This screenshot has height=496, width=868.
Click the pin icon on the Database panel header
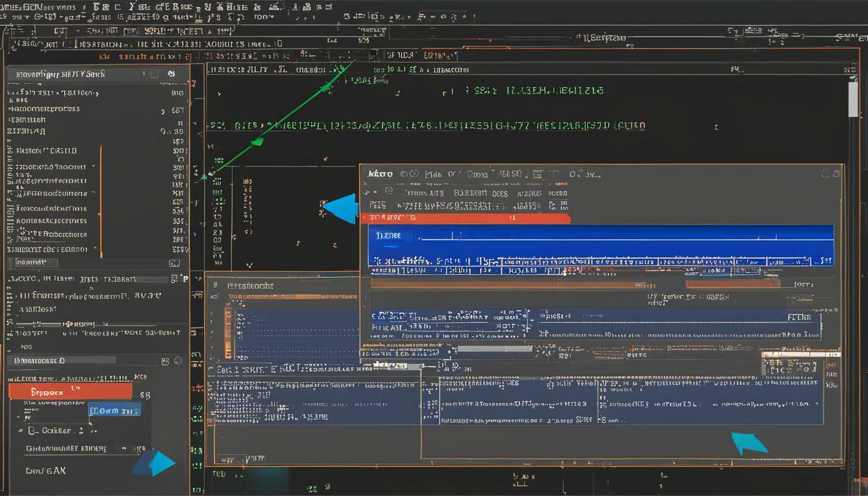tap(165, 359)
